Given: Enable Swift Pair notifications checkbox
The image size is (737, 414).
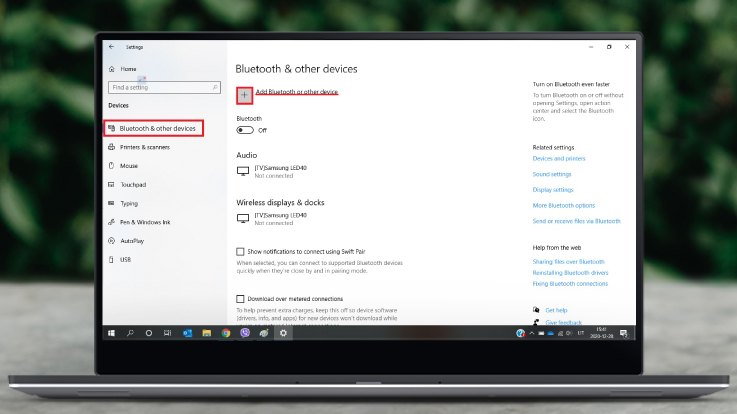Looking at the screenshot, I should [241, 252].
